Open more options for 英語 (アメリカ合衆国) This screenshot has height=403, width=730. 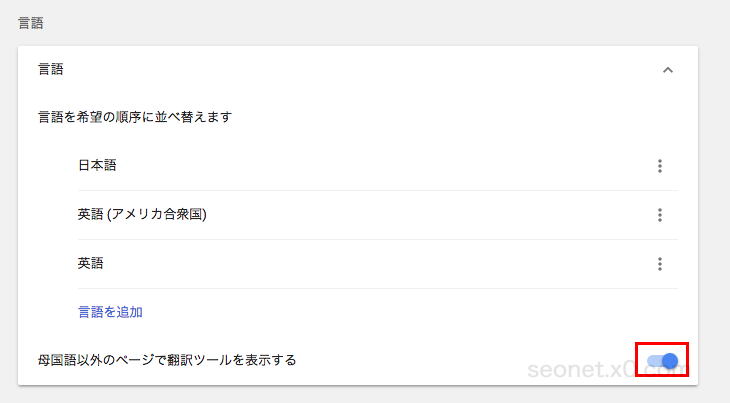point(660,215)
